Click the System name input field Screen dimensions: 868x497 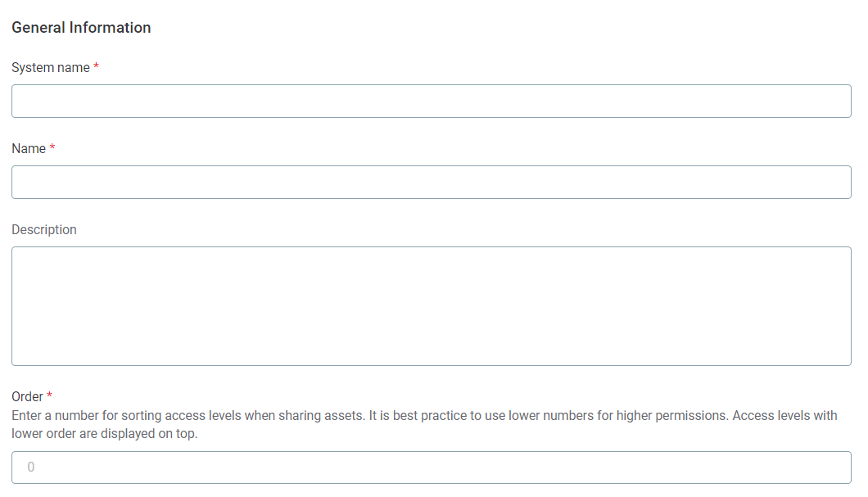[431, 101]
